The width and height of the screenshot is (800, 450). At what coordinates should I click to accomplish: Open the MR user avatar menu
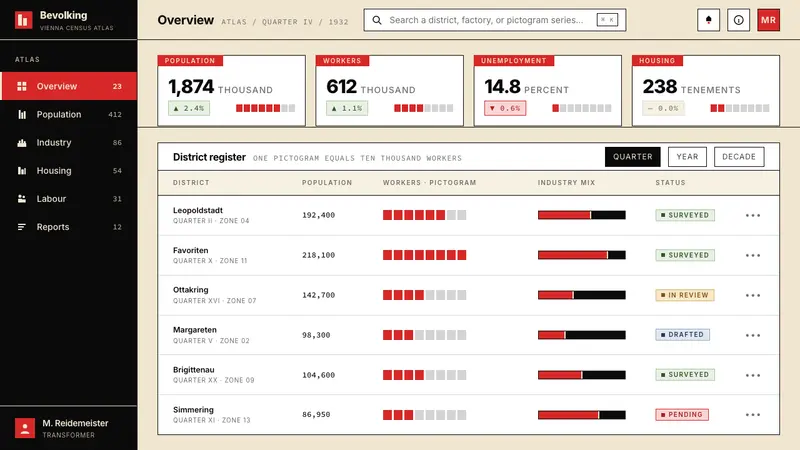point(768,20)
